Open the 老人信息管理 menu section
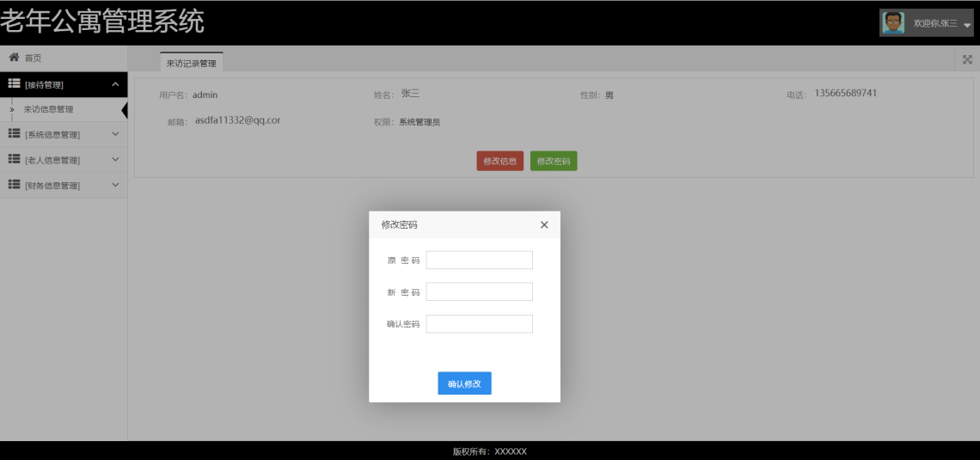 [x=64, y=160]
